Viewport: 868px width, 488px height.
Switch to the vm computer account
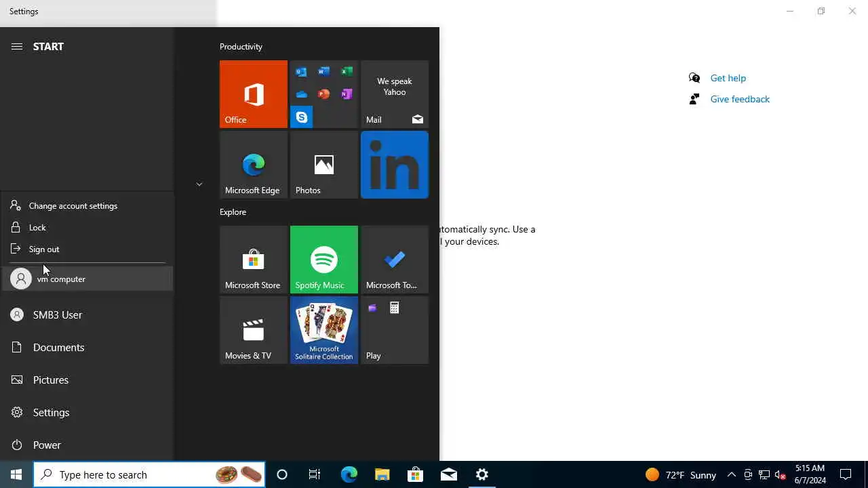(87, 279)
